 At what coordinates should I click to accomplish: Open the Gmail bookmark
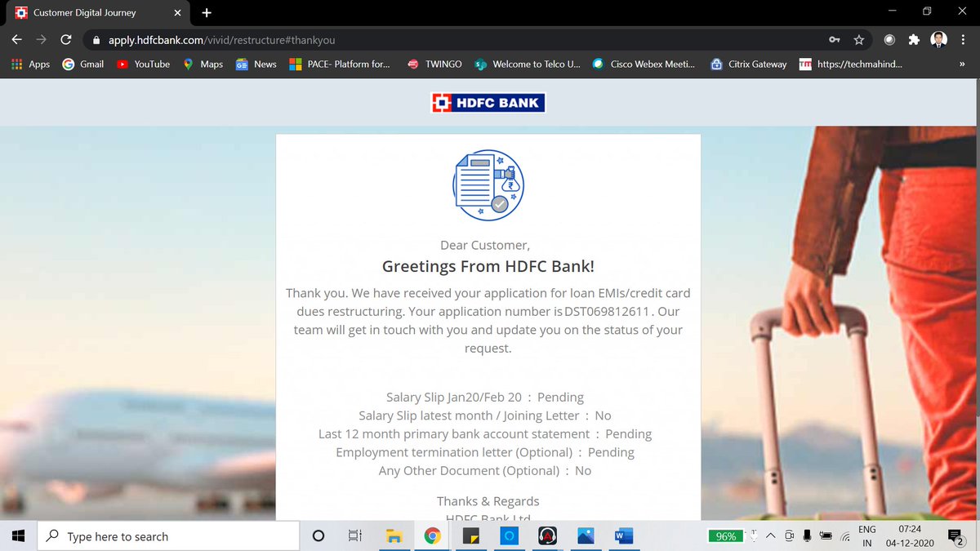(x=83, y=64)
